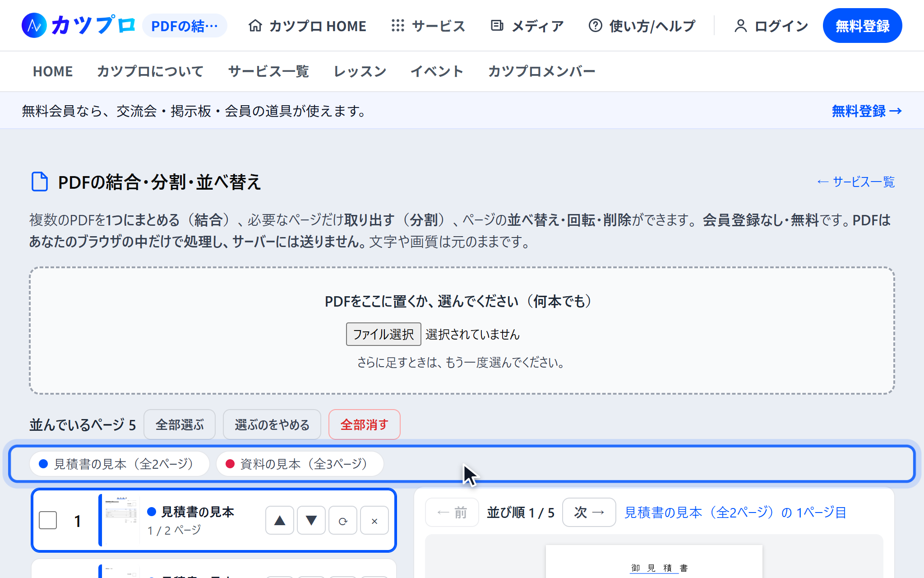This screenshot has height=578, width=924.
Task: Open 使い方/ヘルプ help page
Action: point(642,26)
